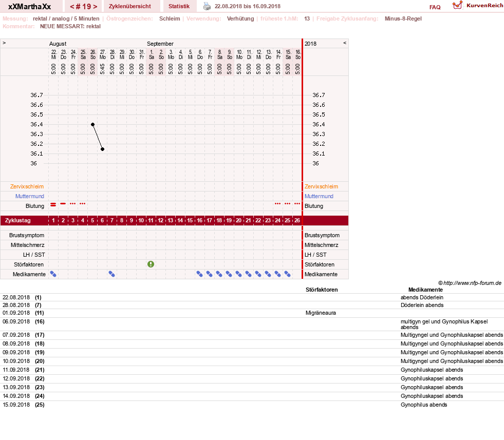Click spotting marker on cycle day 24
504x440 pixels.
click(x=278, y=204)
